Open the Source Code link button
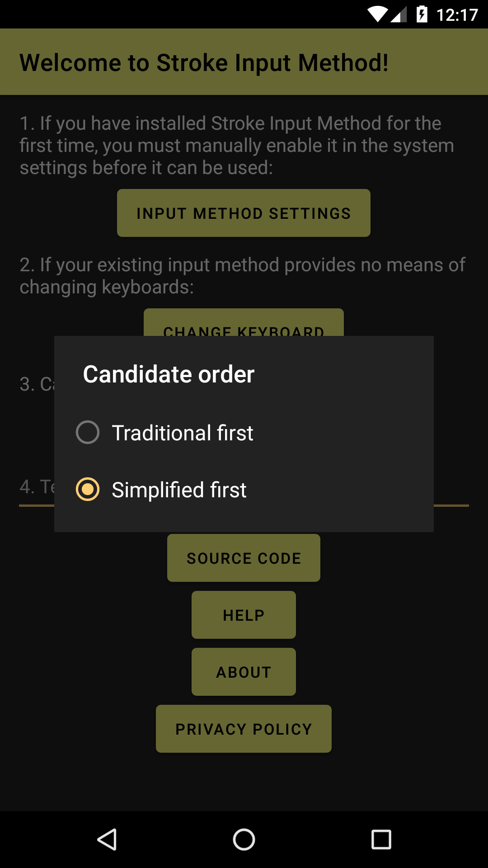 pyautogui.click(x=244, y=558)
